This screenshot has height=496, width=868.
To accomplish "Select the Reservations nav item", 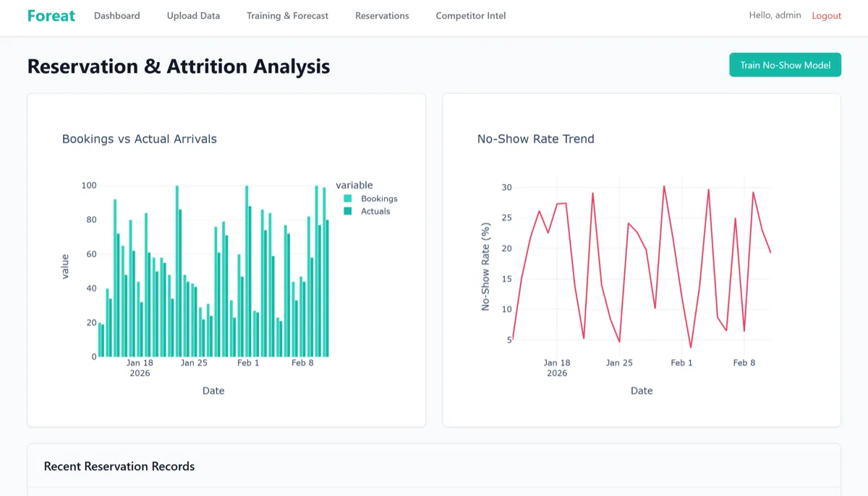I will (382, 16).
